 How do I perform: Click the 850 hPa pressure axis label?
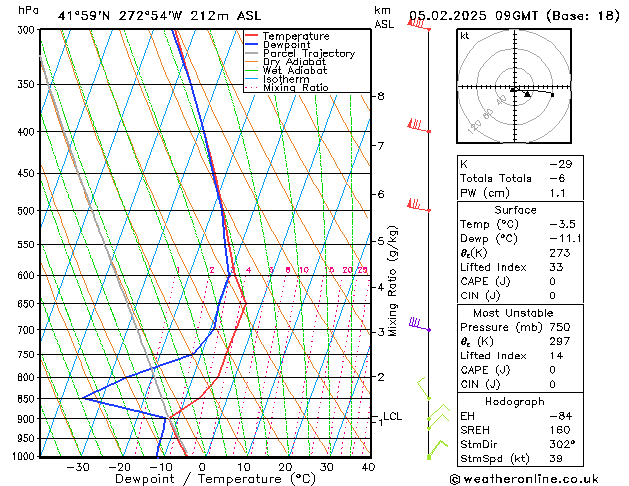click(x=26, y=399)
